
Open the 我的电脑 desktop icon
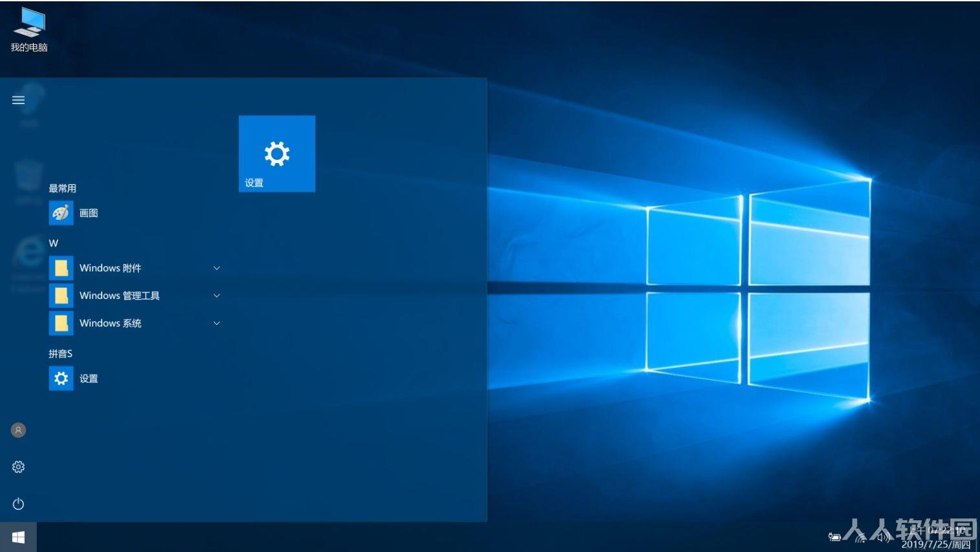coord(29,30)
